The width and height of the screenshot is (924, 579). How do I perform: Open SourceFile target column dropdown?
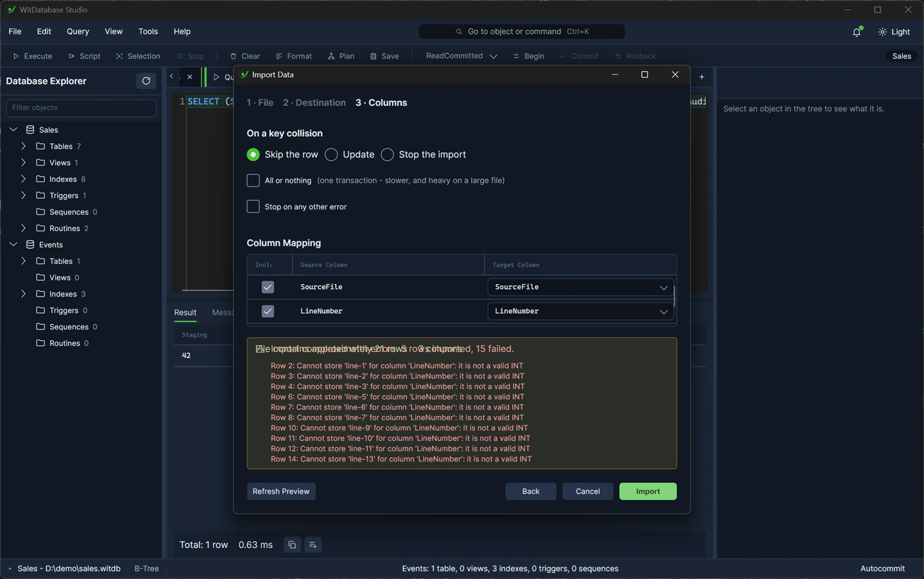coord(581,287)
